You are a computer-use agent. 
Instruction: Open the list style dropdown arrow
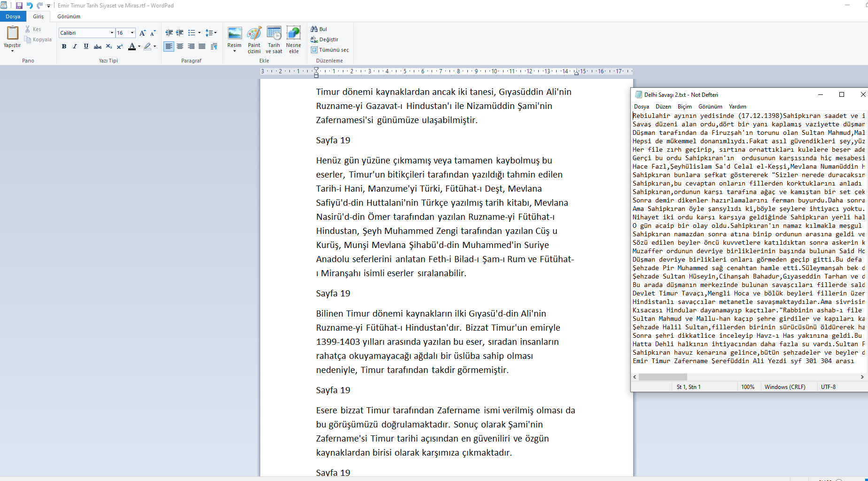[199, 33]
